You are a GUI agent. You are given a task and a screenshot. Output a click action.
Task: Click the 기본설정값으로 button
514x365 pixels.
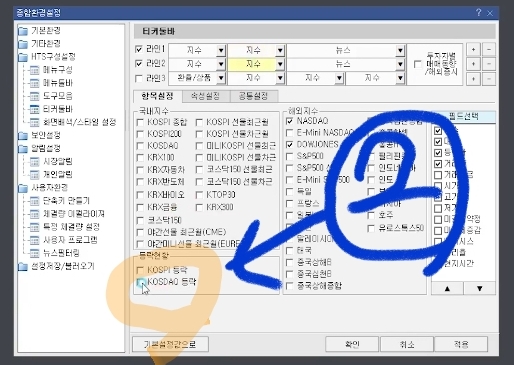click(170, 344)
